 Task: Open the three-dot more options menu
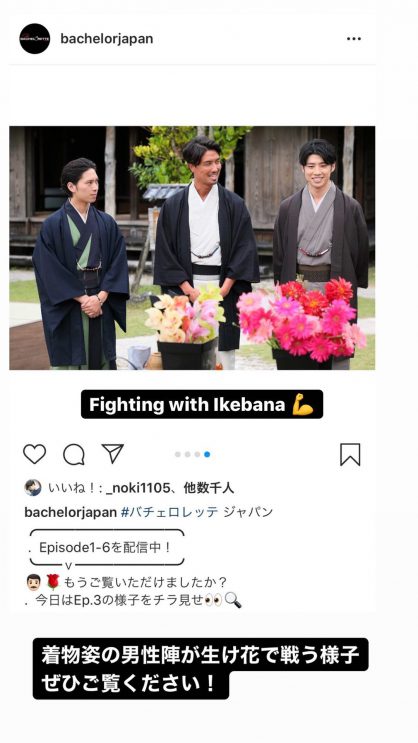(354, 39)
